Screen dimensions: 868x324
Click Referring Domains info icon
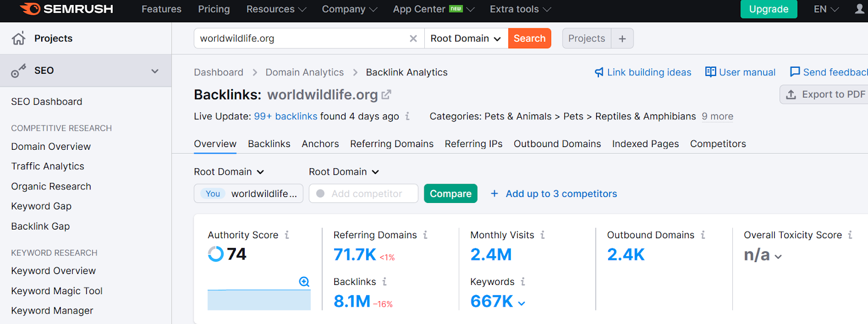click(x=425, y=235)
